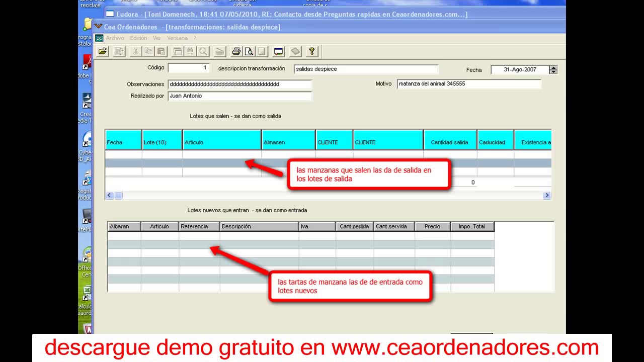
Task: Click the Excel calculo desktop shortcut
Action: (87, 293)
